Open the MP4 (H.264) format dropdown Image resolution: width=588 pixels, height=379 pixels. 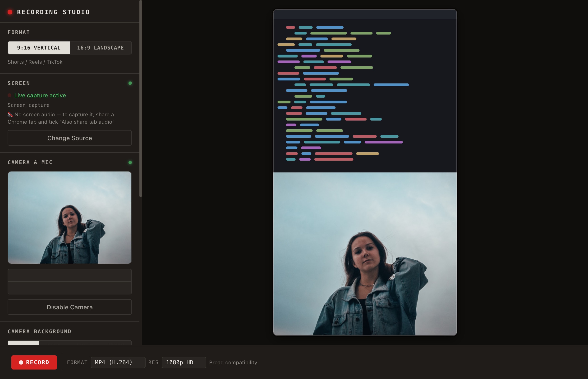[118, 362]
